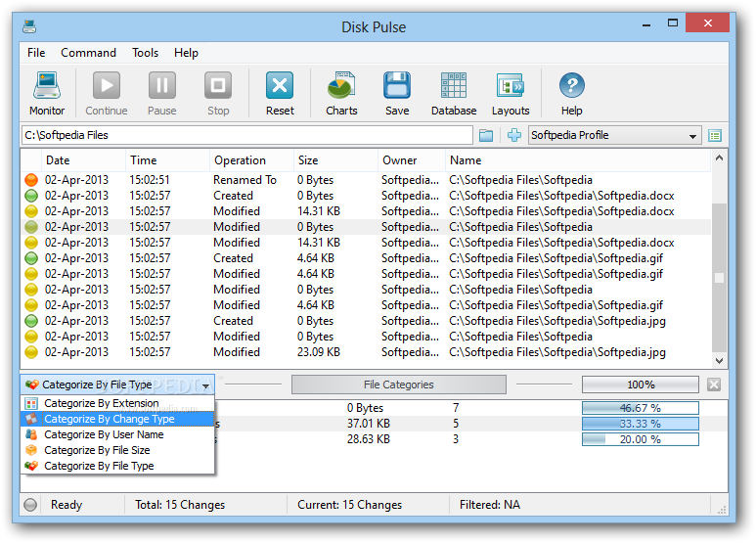This screenshot has width=756, height=543.
Task: Select Created row for Softpedia.docx
Action: 366,196
